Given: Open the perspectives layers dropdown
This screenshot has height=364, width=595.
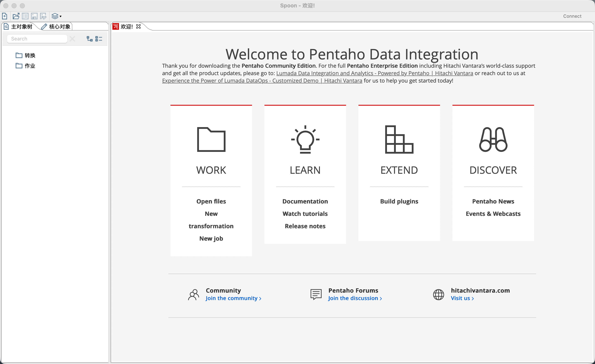Looking at the screenshot, I should (x=57, y=16).
